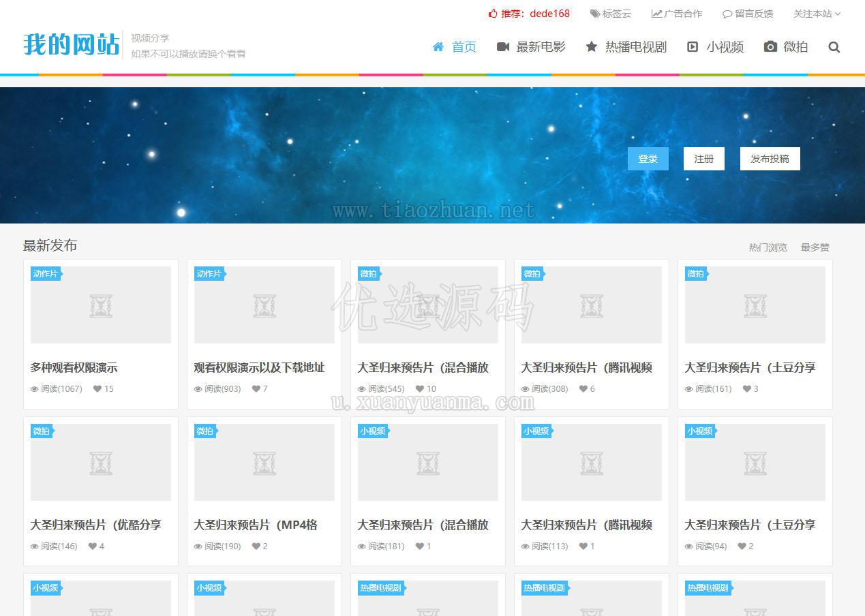
Task: Click the heart icon showing 4 likes
Action: pos(93,546)
